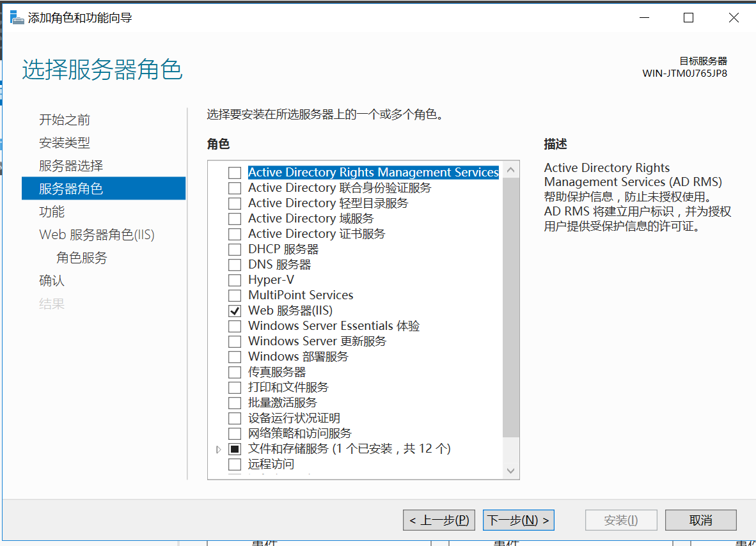Select the Web 服务器(IIS) role label

click(290, 310)
